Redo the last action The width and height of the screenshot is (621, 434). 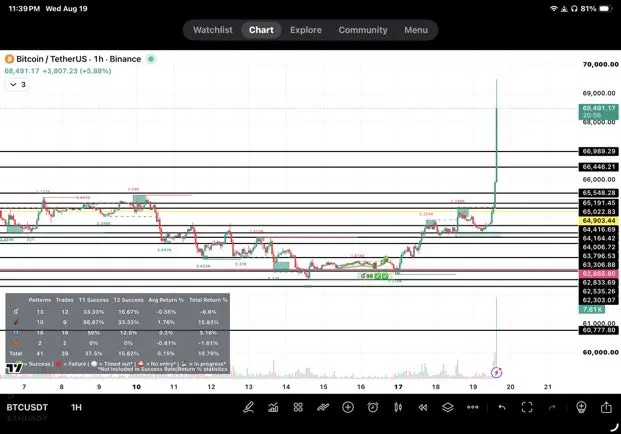point(552,407)
